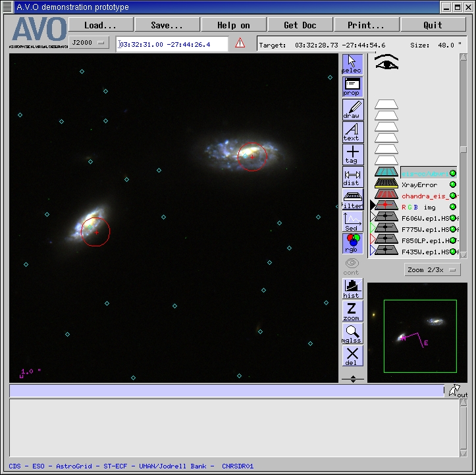This screenshot has width=476, height=475.
Task: Open the 'prop' properties tool
Action: click(x=352, y=87)
